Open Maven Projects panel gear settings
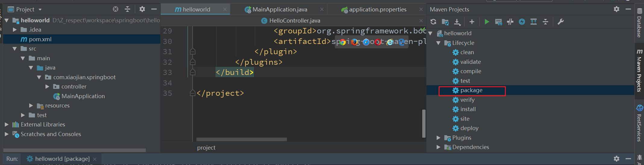This screenshot has height=165, width=644. click(x=617, y=9)
